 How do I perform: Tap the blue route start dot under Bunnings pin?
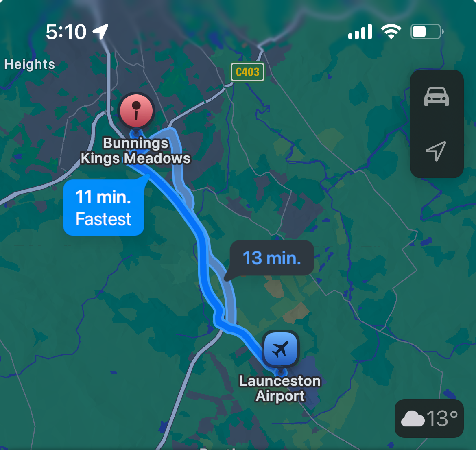136,134
